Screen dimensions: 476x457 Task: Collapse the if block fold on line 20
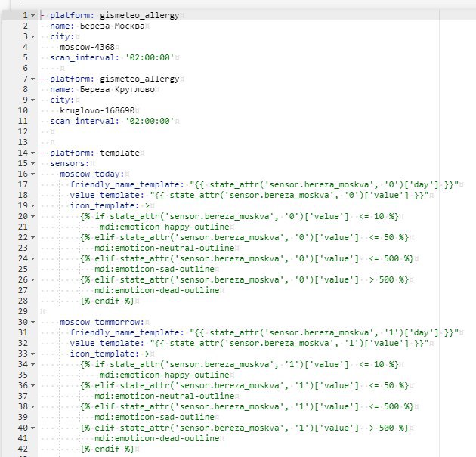32,216
